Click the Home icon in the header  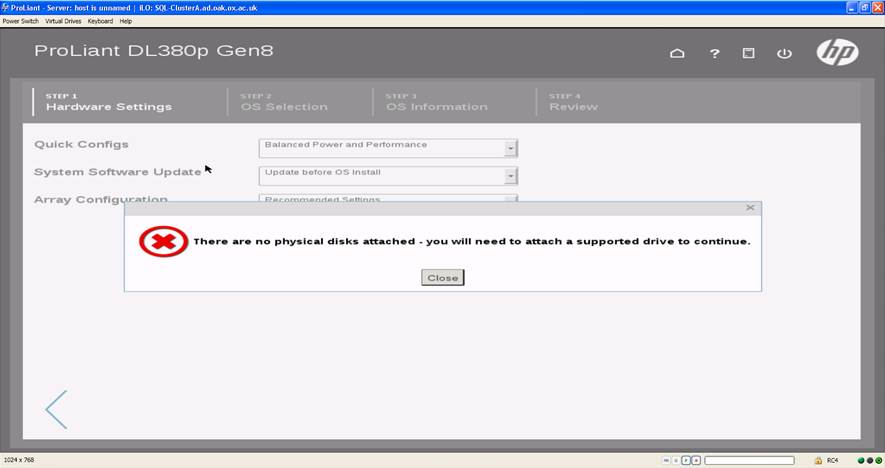pyautogui.click(x=677, y=53)
